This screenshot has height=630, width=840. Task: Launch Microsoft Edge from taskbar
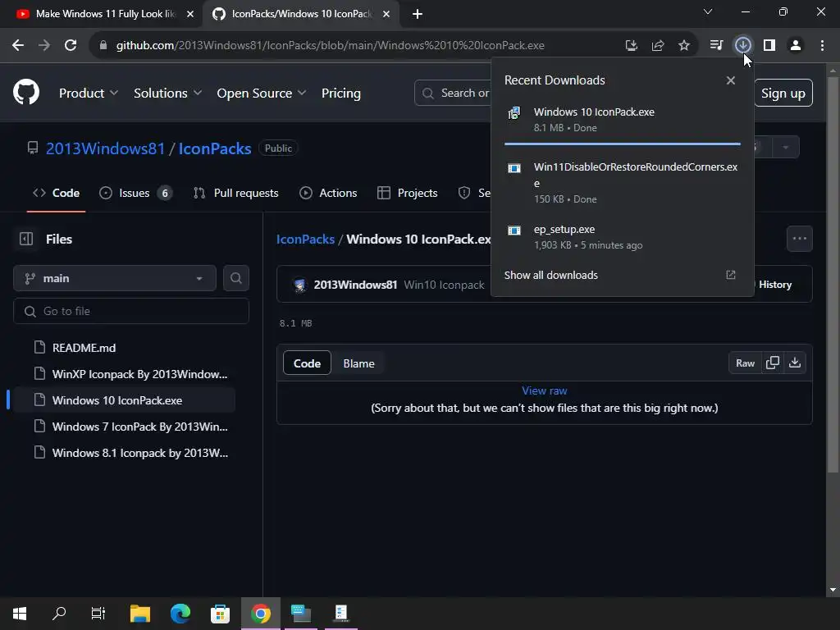coord(180,614)
